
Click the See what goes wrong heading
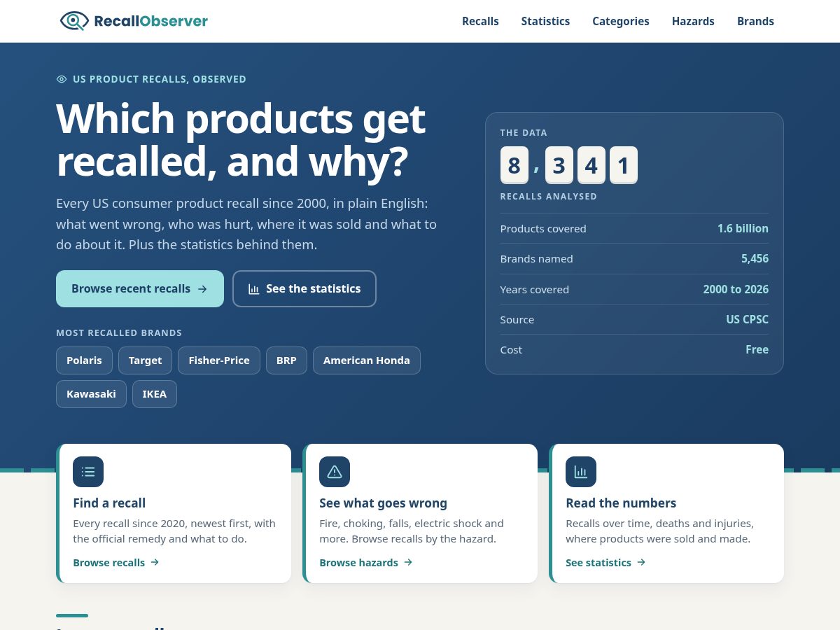tap(383, 503)
